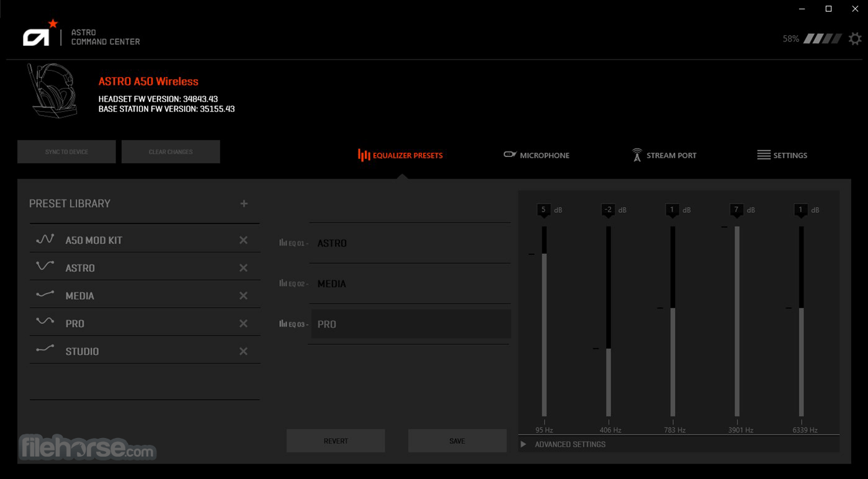
Task: Click the Sync to Device button
Action: (66, 152)
